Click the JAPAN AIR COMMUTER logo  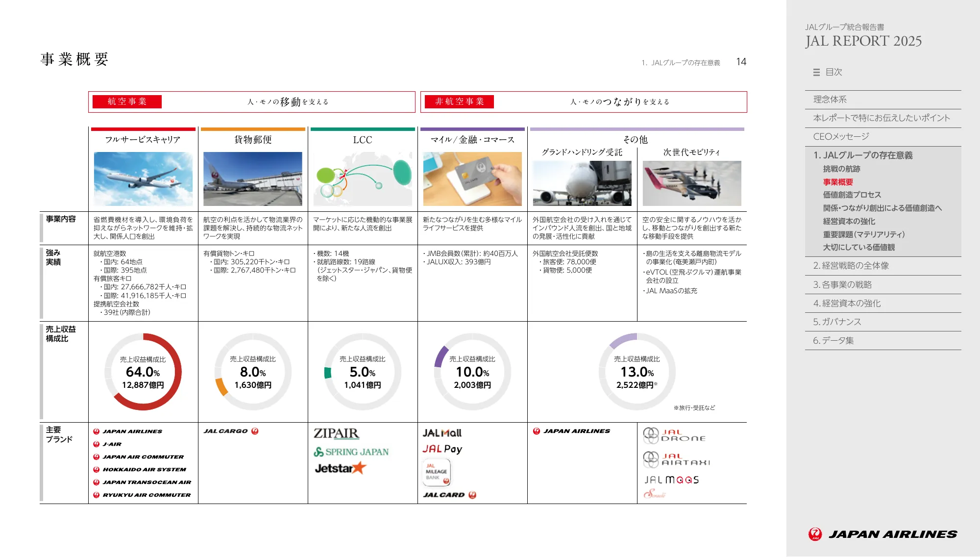coord(139,457)
